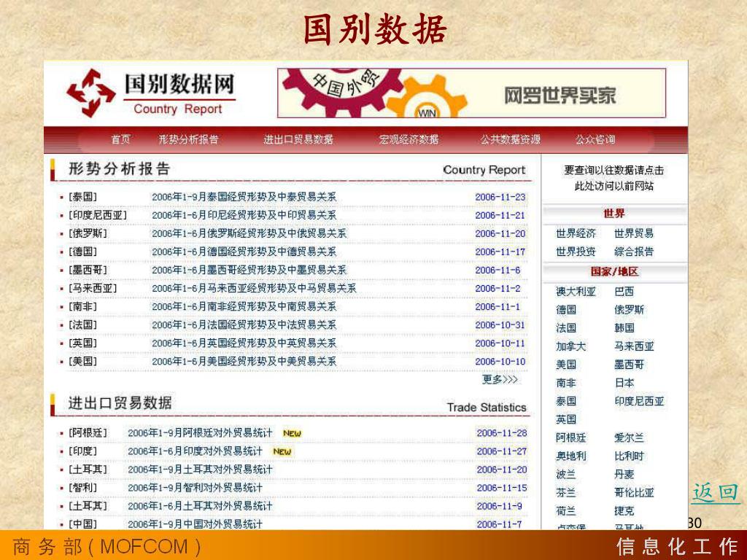Open 公众咨询 navigation item

(x=595, y=139)
